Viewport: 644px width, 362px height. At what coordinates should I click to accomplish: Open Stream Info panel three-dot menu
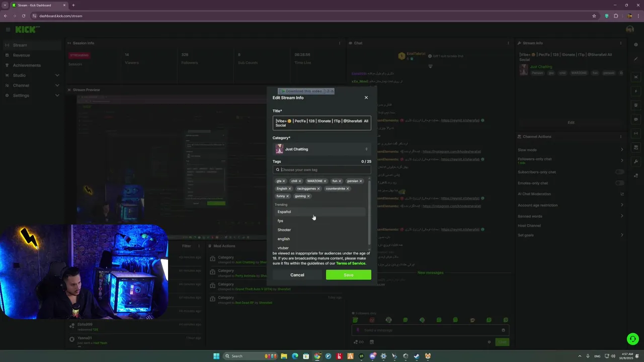click(x=622, y=43)
